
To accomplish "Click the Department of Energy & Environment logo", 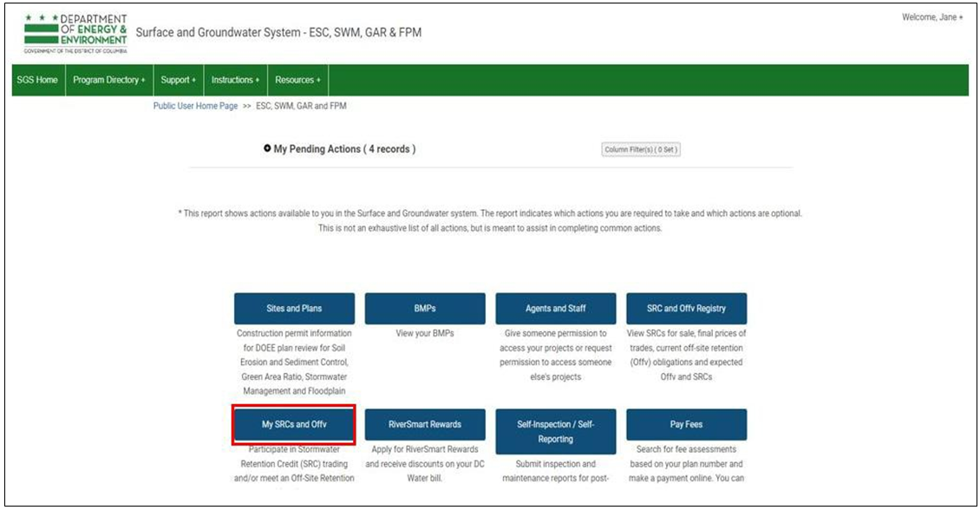I will click(75, 33).
